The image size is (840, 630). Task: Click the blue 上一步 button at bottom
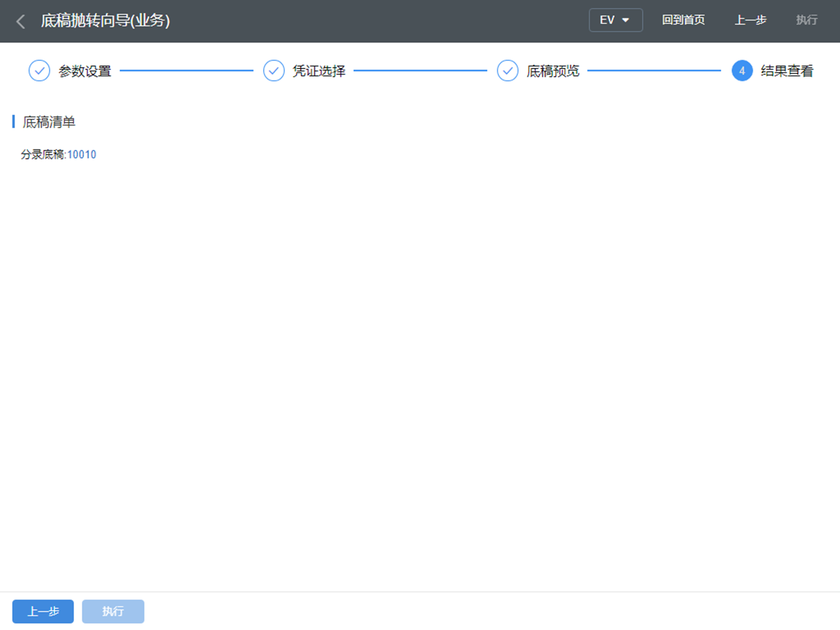click(x=43, y=612)
